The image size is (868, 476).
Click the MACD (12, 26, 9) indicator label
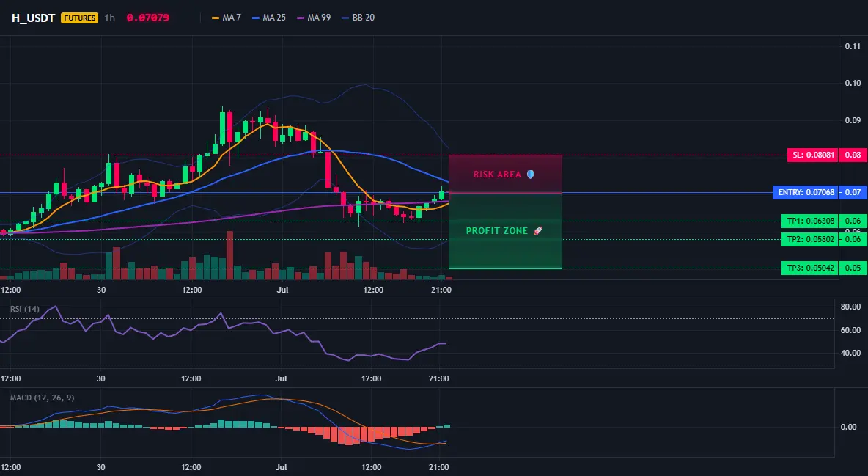(x=42, y=398)
